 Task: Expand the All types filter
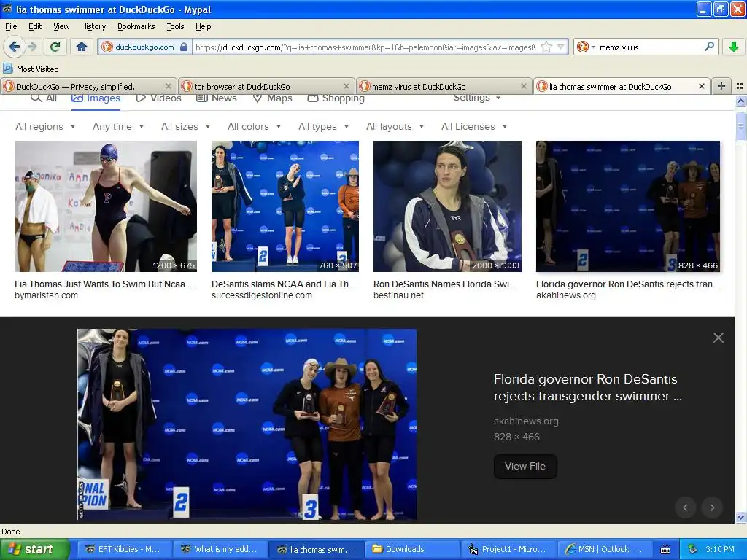tap(323, 126)
